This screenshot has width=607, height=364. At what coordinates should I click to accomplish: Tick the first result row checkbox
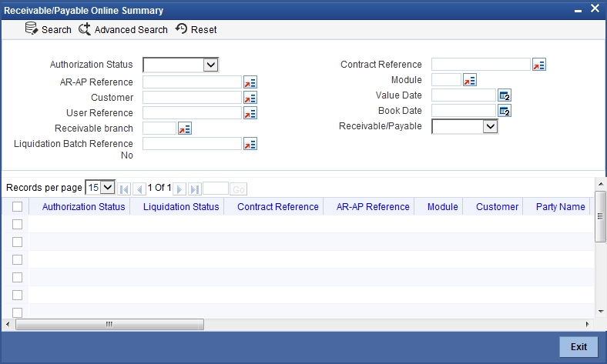(18, 225)
